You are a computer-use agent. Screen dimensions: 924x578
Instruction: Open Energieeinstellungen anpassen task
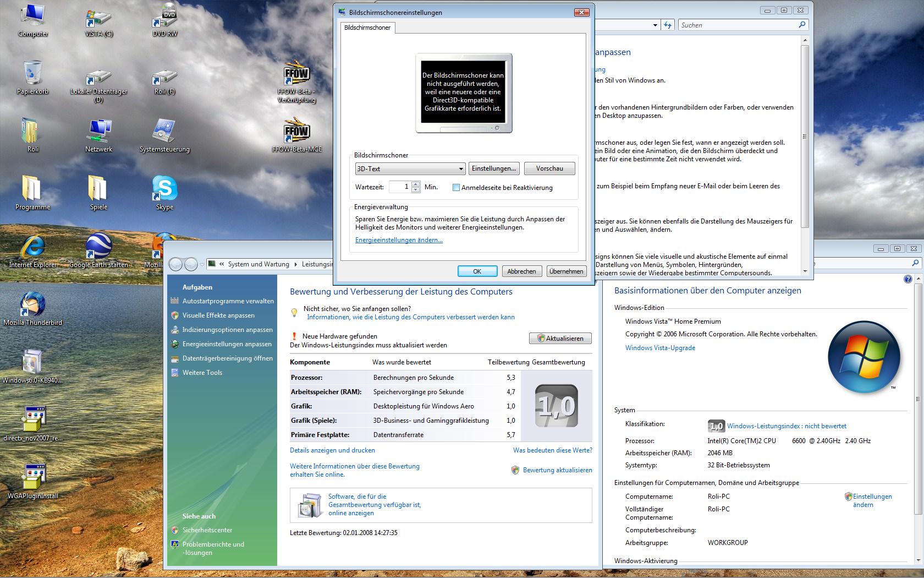pyautogui.click(x=227, y=344)
